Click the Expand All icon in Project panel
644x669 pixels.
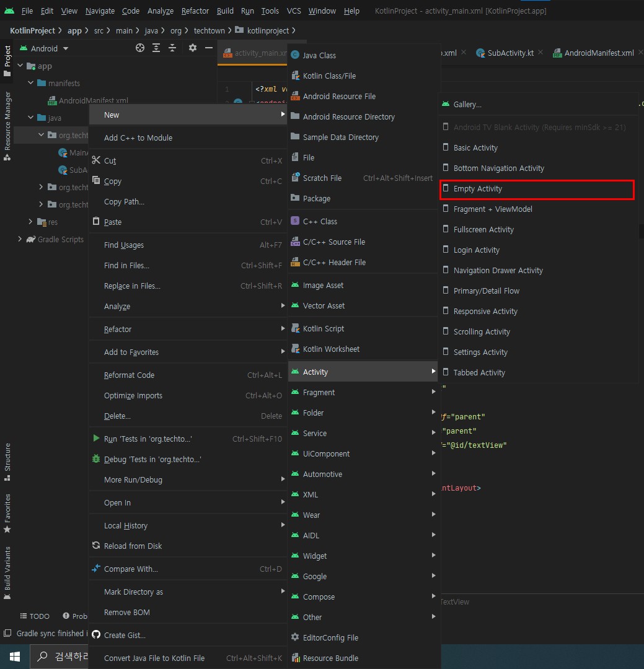click(x=156, y=48)
